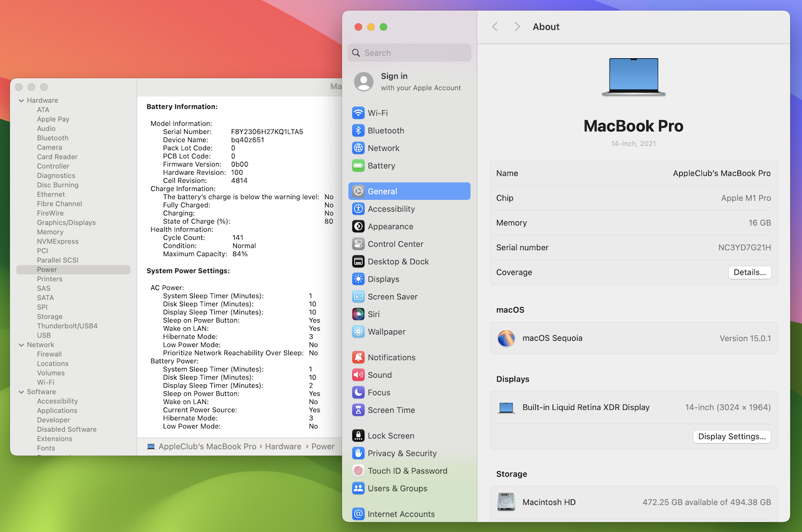The width and height of the screenshot is (802, 532).
Task: Click the Wallpaper flower icon
Action: [x=358, y=331]
